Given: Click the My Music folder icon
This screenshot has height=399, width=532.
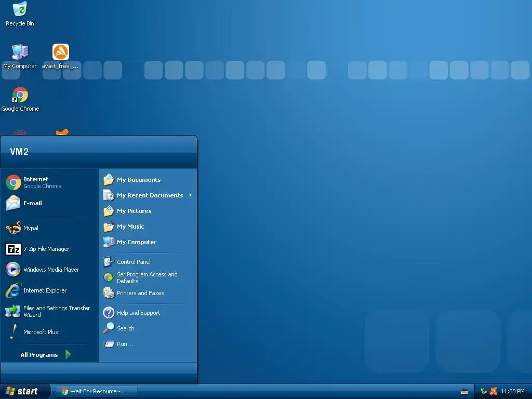Looking at the screenshot, I should click(109, 227).
